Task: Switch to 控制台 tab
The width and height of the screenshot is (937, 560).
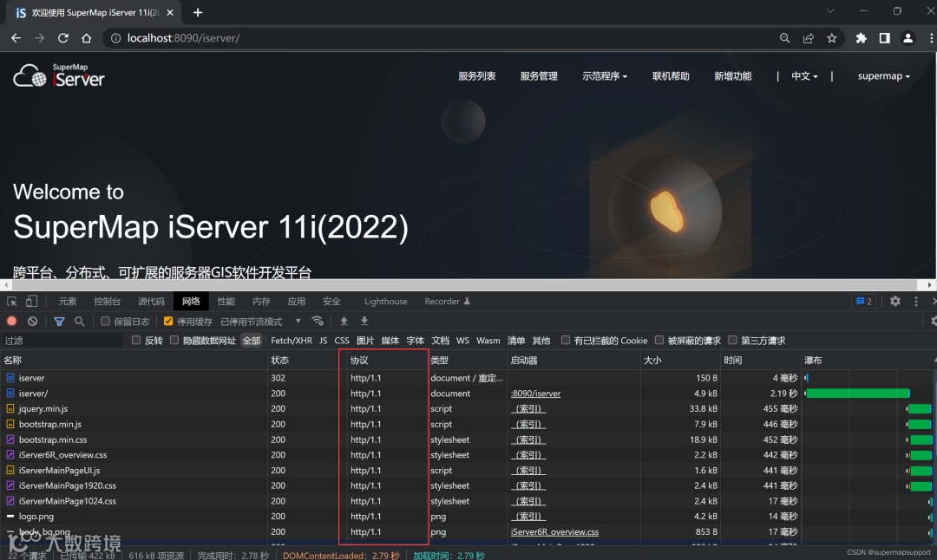Action: pyautogui.click(x=107, y=302)
